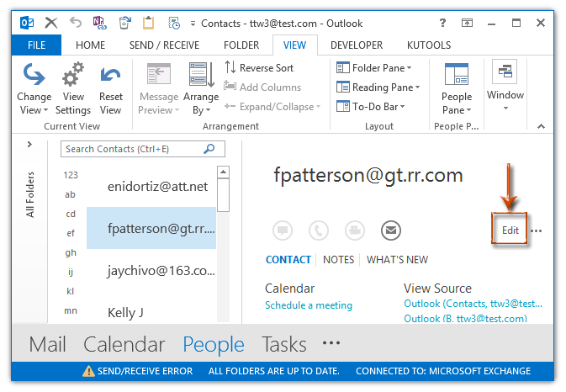The width and height of the screenshot is (566, 392).
Task: Jump to the kl index
Action: click(x=70, y=291)
